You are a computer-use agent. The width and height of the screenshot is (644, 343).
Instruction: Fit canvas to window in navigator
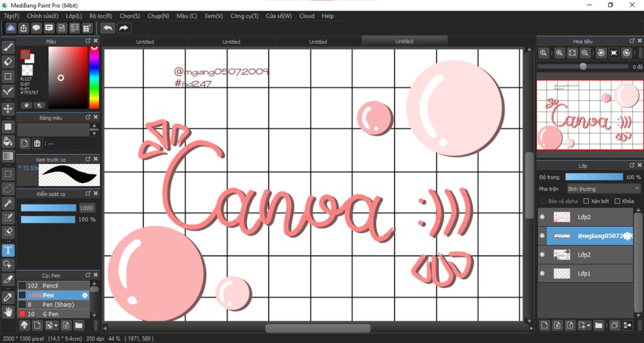(x=572, y=53)
